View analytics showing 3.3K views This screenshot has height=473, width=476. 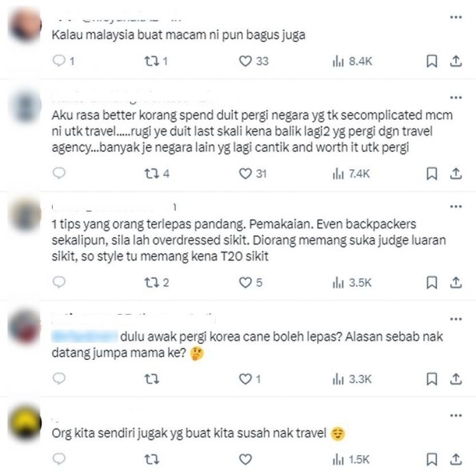pos(352,379)
